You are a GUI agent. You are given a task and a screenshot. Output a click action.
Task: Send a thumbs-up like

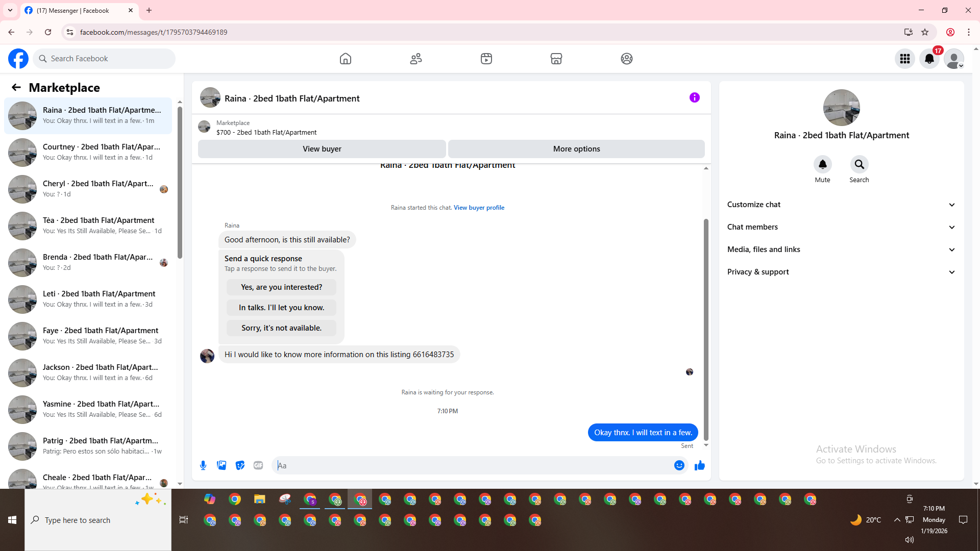tap(699, 465)
